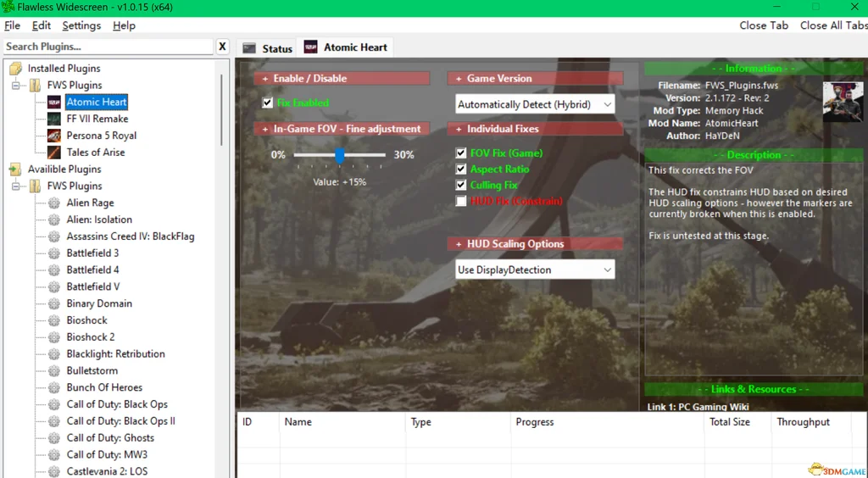Click the Tales of Arise plugin icon
Image resolution: width=868 pixels, height=478 pixels.
[x=54, y=153]
